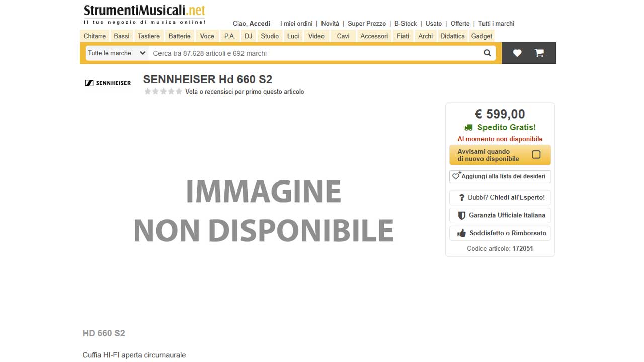The height and width of the screenshot is (362, 644).
Task: Click the search magnifier icon
Action: pos(487,53)
